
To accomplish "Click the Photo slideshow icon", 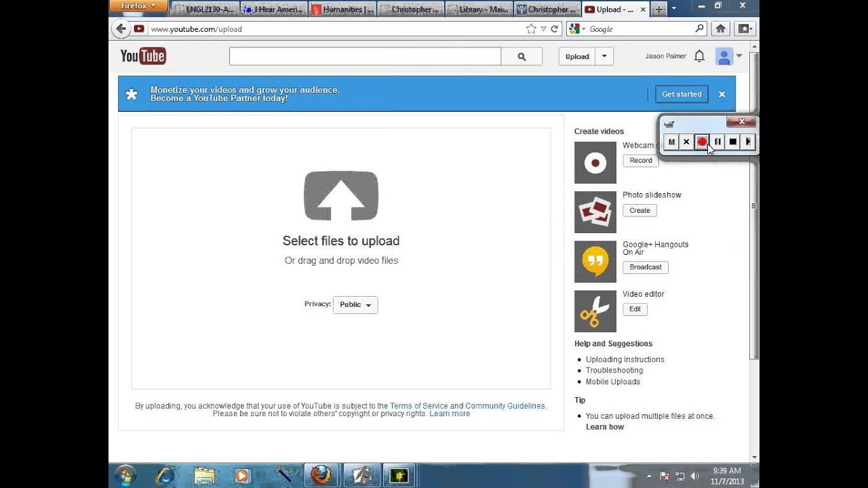I will [595, 212].
